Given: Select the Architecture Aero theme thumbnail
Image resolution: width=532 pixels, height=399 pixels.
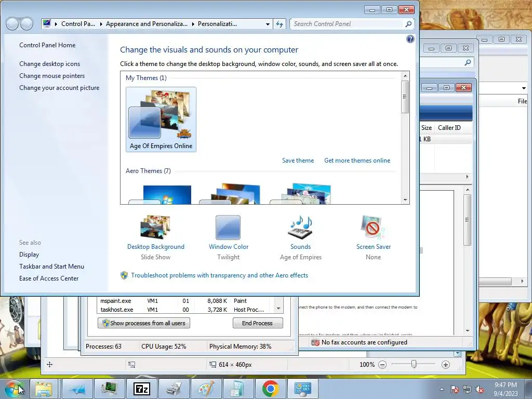Looking at the screenshot, I should coord(230,194).
